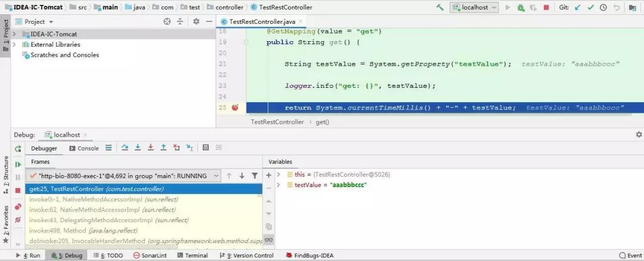Toggle Mute Breakpoints icon
Image resolution: width=644 pixels, height=261 pixels.
(18, 220)
